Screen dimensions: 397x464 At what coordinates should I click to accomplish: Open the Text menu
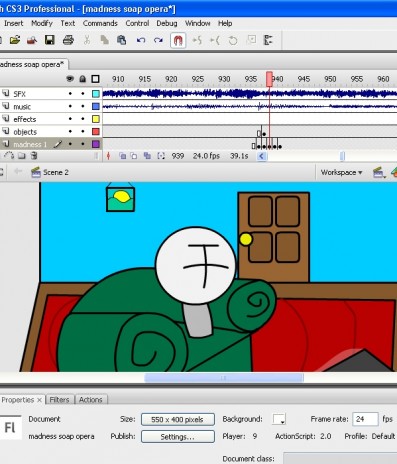tap(68, 23)
